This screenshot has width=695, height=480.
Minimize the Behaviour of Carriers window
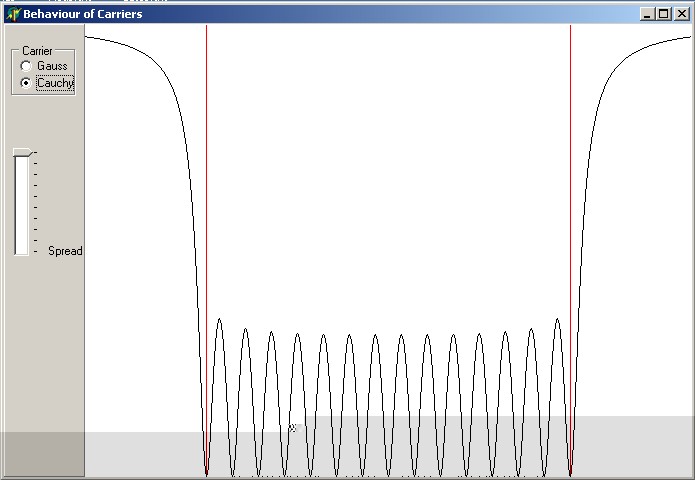pyautogui.click(x=647, y=14)
